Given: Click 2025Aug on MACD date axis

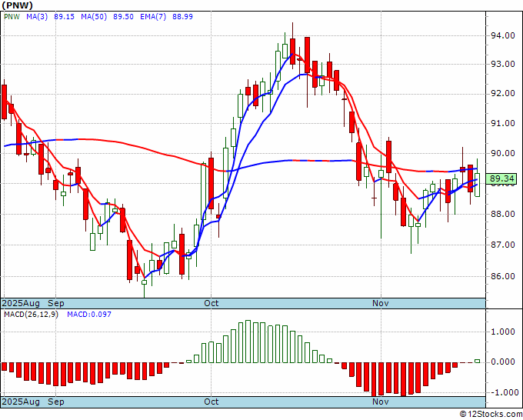Looking at the screenshot, I should coord(21,402).
